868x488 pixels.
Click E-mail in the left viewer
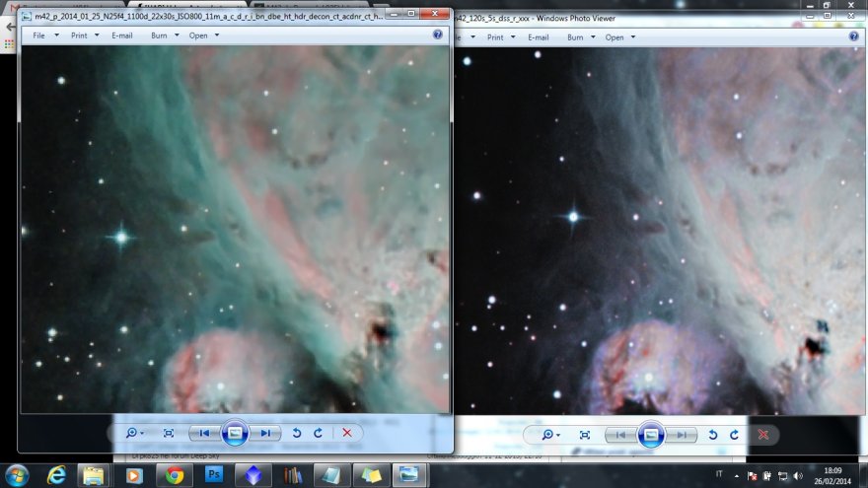click(x=121, y=35)
